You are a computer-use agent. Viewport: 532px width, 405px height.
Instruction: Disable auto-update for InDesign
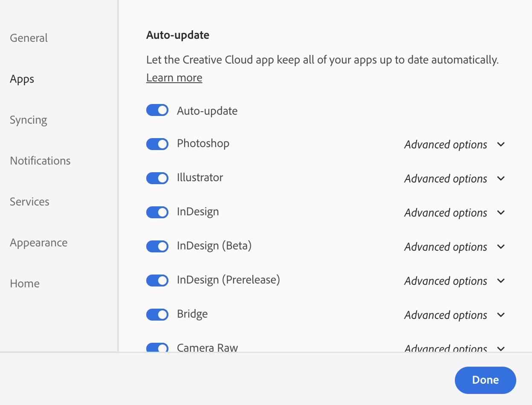click(x=157, y=212)
